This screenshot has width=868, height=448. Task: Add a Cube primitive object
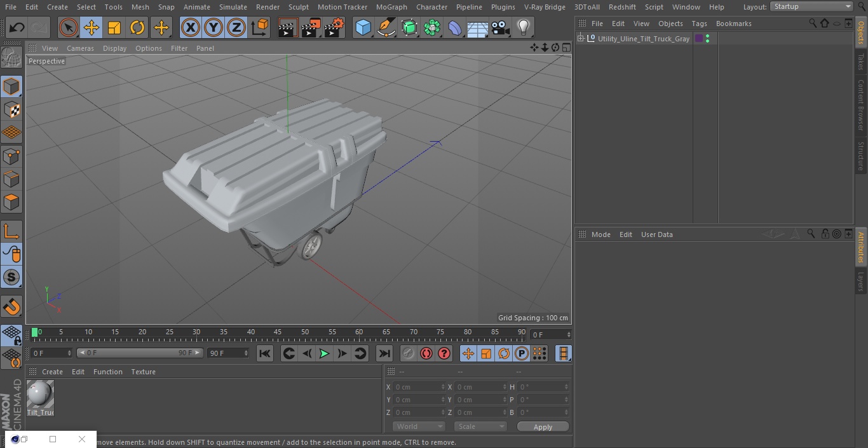click(363, 27)
